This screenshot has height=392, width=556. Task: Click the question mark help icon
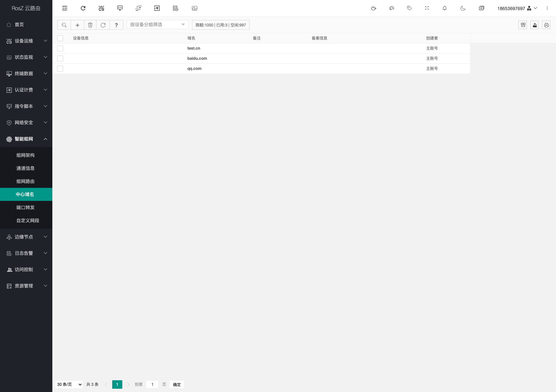click(116, 25)
